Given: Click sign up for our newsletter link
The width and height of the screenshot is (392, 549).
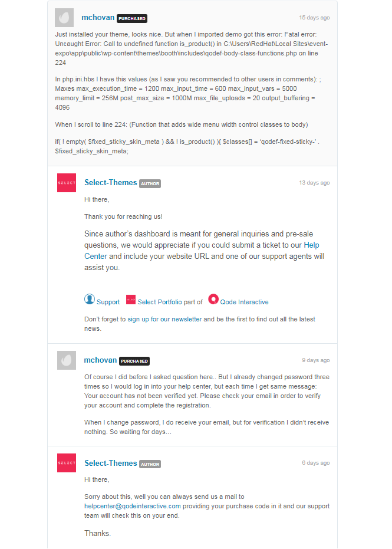Looking at the screenshot, I should [x=164, y=319].
